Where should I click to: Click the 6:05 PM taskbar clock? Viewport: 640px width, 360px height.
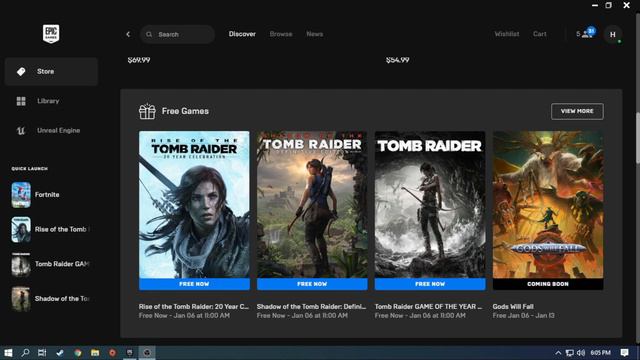[600, 353]
